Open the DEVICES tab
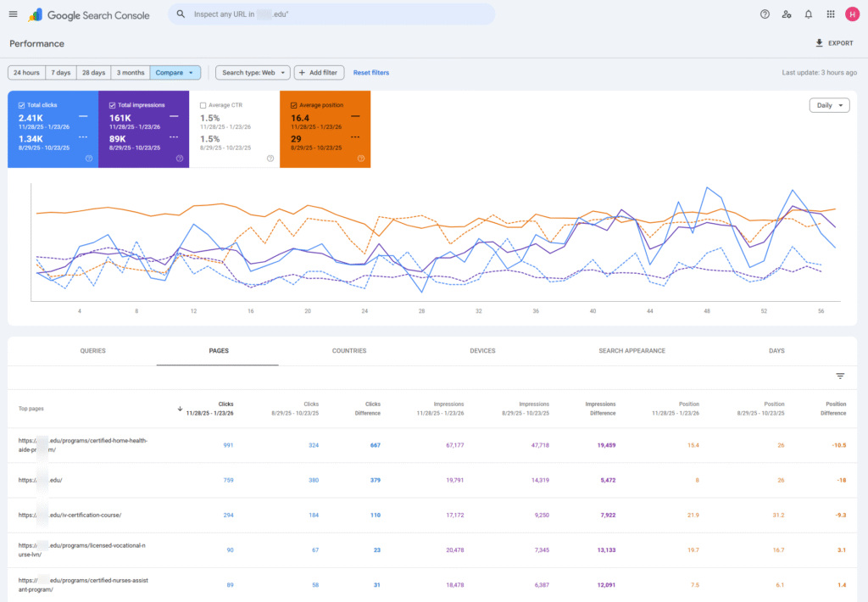 click(482, 350)
